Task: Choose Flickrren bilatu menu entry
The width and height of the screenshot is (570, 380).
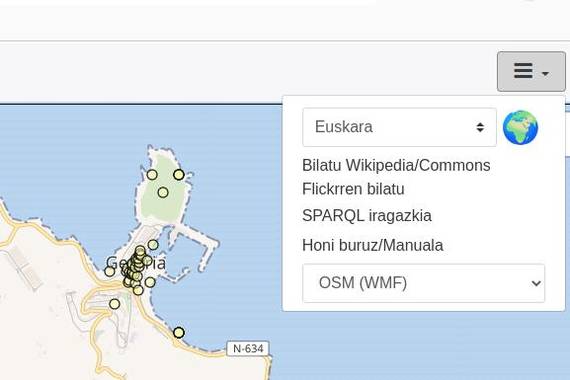Action: tap(353, 189)
